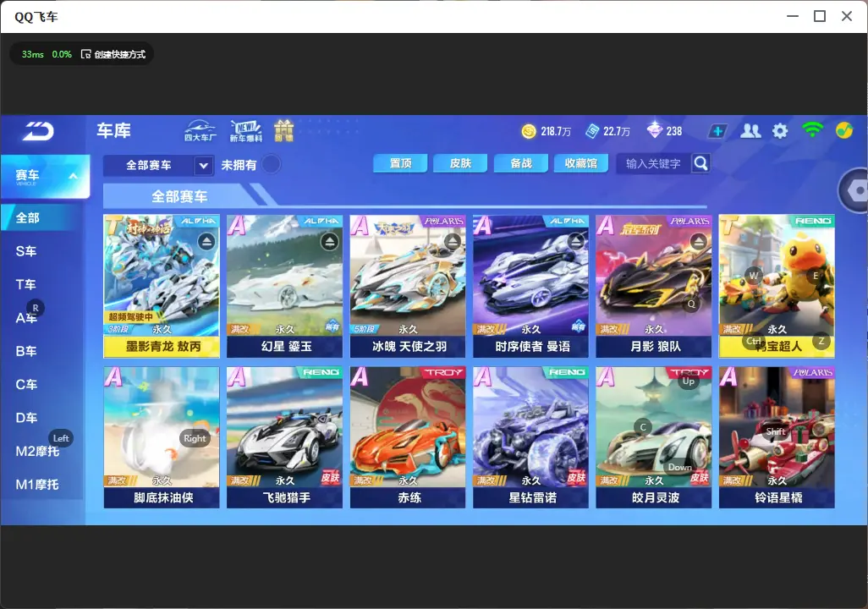The width and height of the screenshot is (868, 609).
Task: Select the 时序使者 曼语 car card
Action: click(531, 286)
